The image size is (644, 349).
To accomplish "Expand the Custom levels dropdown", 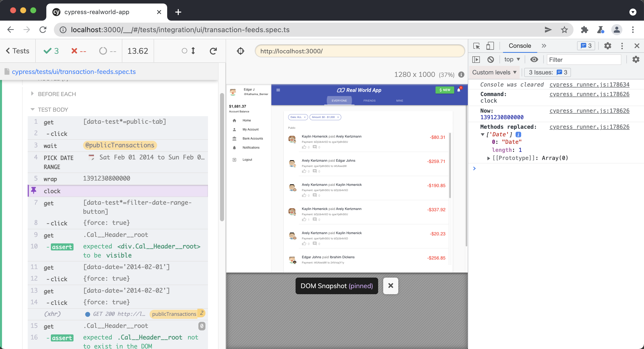I will tap(494, 72).
